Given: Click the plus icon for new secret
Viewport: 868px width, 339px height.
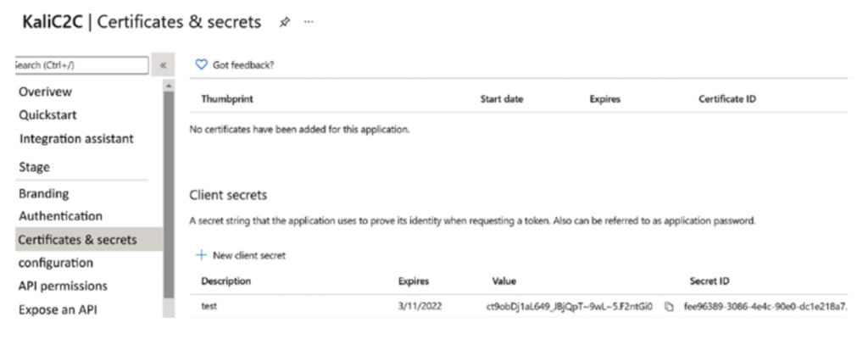Looking at the screenshot, I should [x=202, y=255].
